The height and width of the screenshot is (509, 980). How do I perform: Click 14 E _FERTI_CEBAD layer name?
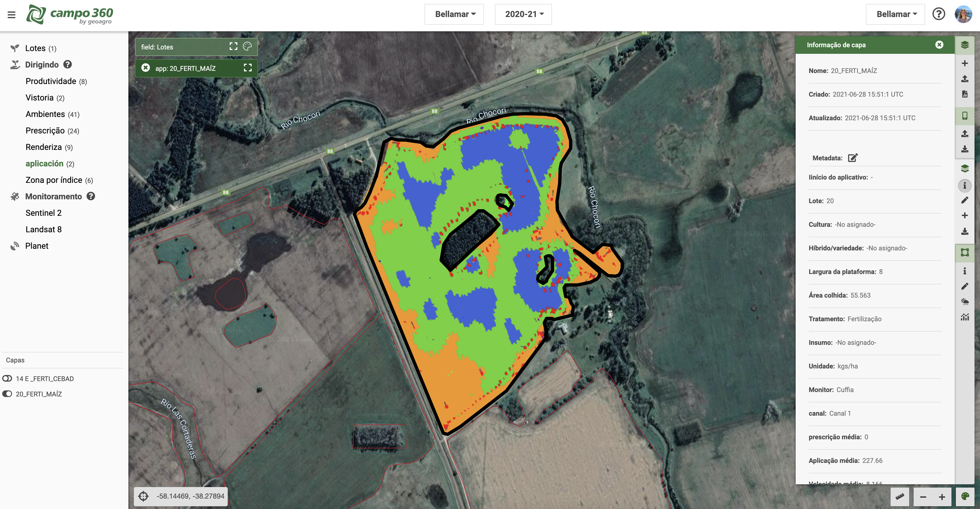coord(45,378)
